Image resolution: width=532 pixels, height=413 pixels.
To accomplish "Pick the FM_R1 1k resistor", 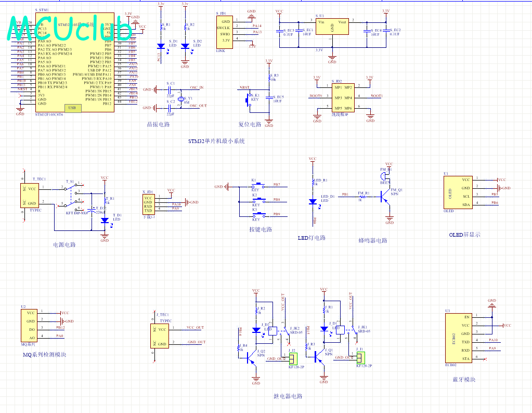I will (362, 196).
